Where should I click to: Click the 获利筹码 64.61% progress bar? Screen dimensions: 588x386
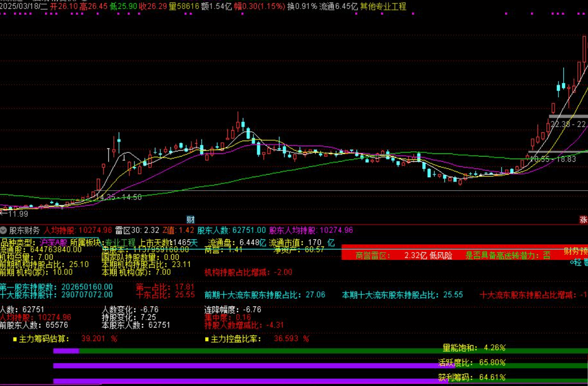[x=321, y=381]
